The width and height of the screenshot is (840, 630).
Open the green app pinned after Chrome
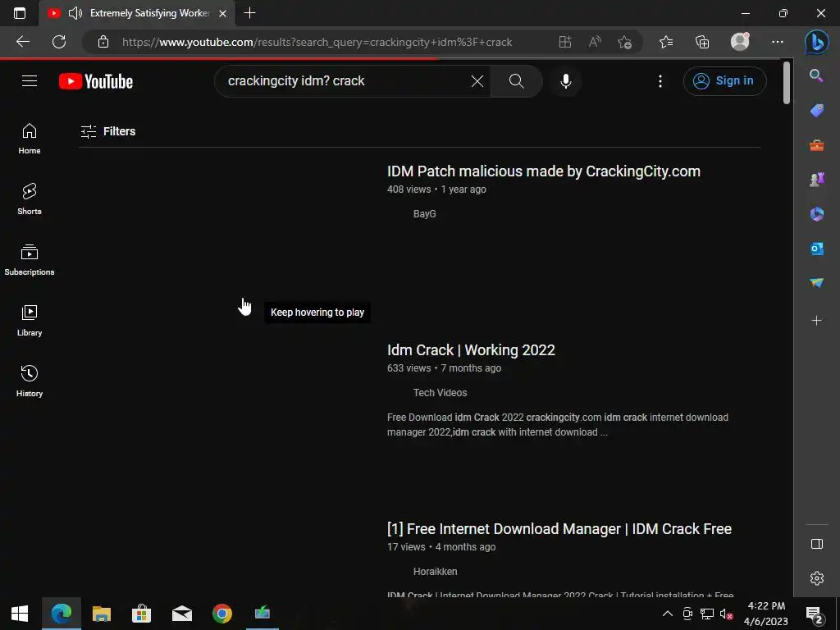[262, 614]
